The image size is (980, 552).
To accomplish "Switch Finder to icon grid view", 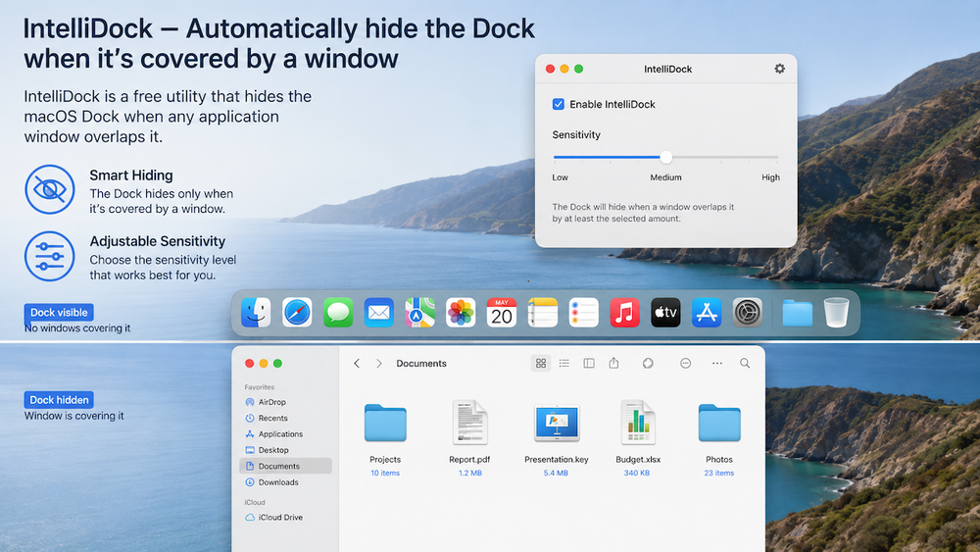I will (541, 363).
